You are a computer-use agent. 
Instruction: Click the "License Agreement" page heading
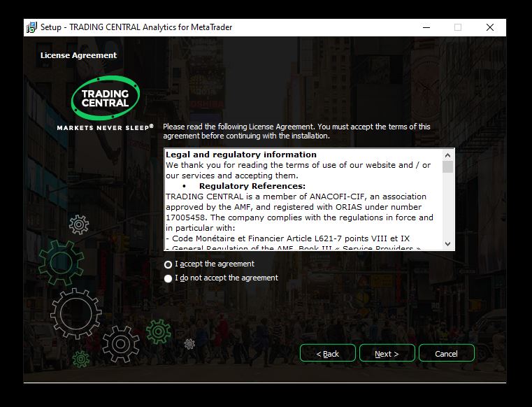pyautogui.click(x=78, y=55)
